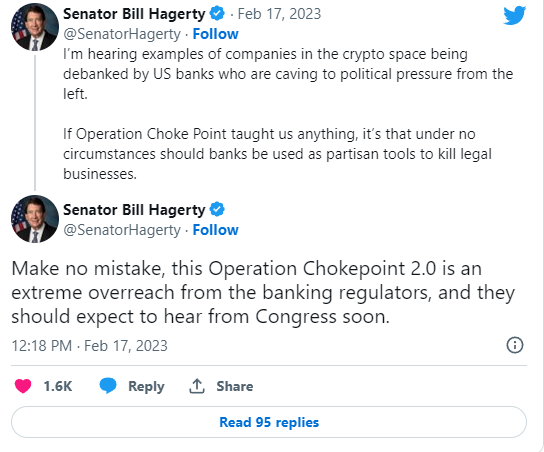Click the blue reply bubble icon
The width and height of the screenshot is (544, 452).
pos(108,386)
